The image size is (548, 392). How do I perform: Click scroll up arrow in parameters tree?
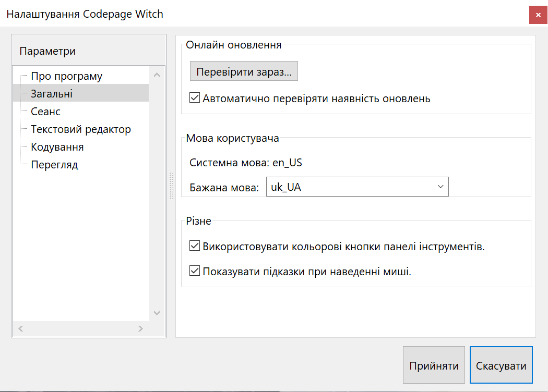(157, 75)
